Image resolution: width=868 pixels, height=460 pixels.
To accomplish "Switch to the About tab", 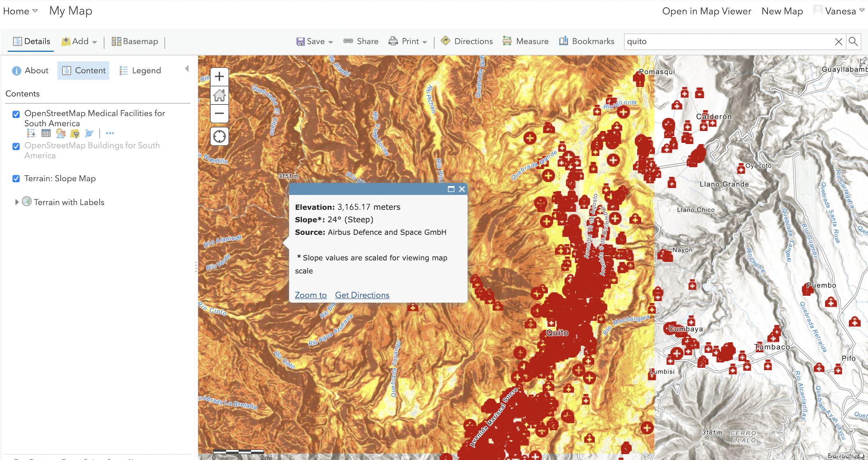I will 30,70.
